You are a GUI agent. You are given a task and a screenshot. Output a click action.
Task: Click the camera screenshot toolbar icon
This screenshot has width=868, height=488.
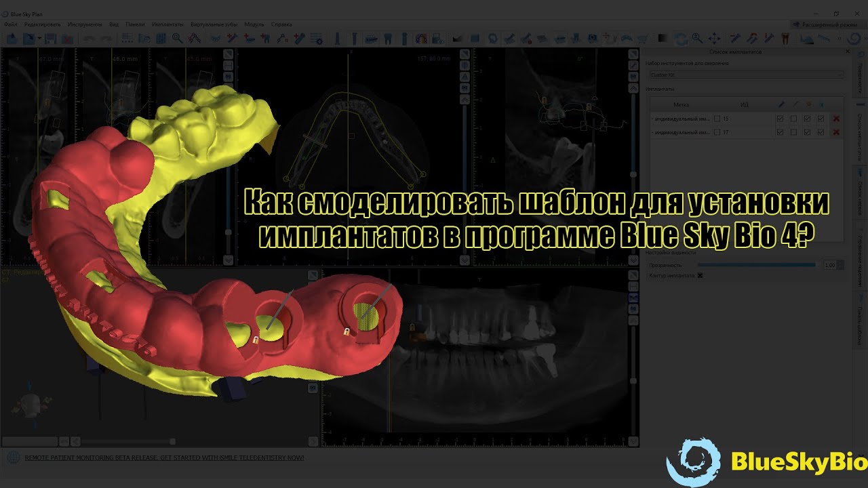click(x=593, y=39)
